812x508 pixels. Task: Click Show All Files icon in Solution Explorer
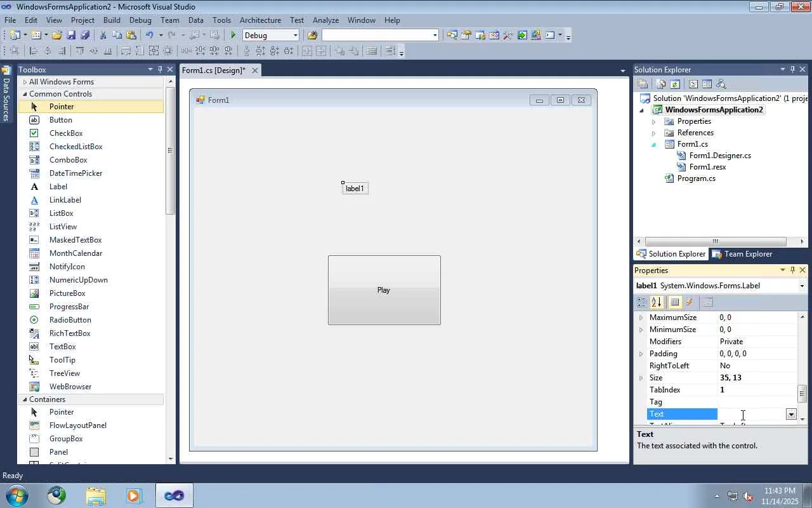(661, 84)
